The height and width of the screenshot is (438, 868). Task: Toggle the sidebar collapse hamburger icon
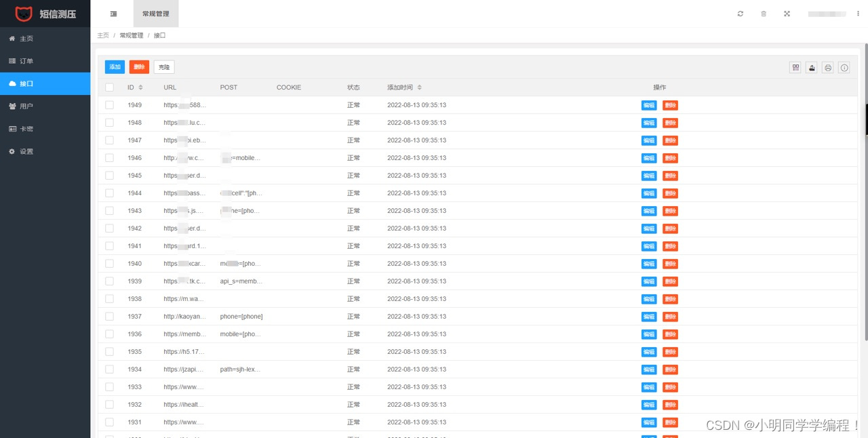click(x=113, y=14)
